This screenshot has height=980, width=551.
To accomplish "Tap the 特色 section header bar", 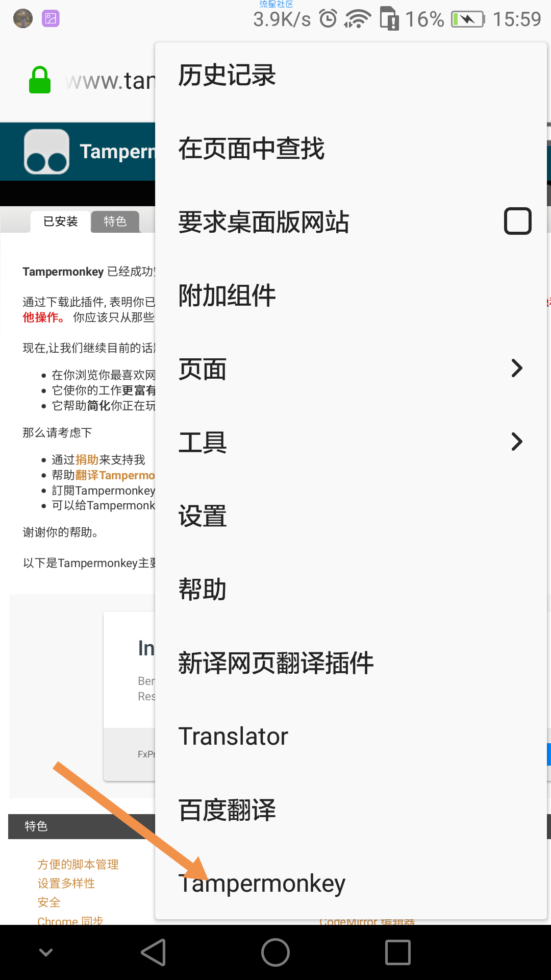I will [82, 826].
